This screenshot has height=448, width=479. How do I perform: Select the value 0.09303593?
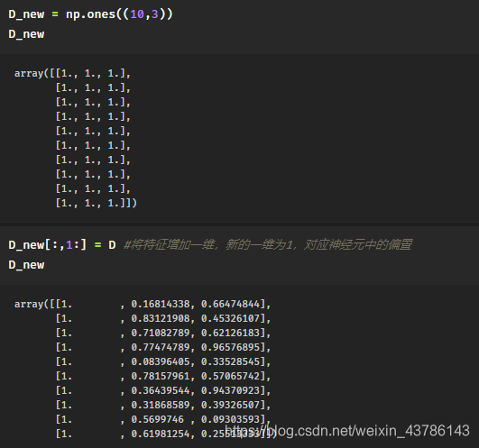(230, 420)
